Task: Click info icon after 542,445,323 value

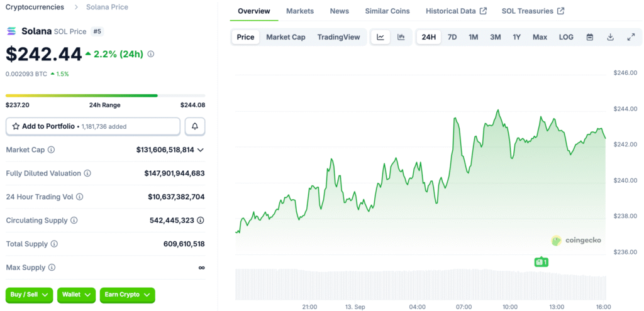Action: pos(201,221)
